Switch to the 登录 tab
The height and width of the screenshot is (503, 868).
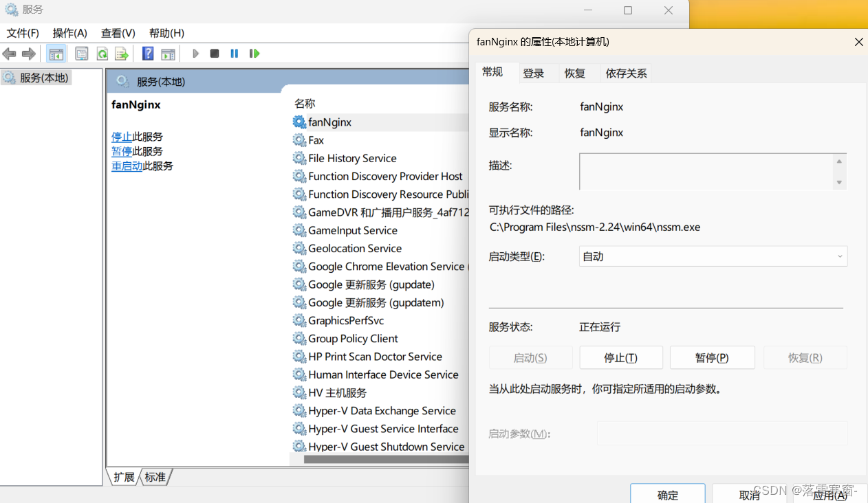coord(534,73)
